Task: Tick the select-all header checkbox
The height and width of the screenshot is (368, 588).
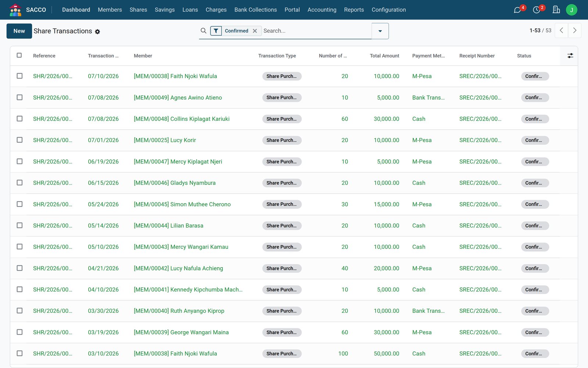Action: pyautogui.click(x=19, y=56)
